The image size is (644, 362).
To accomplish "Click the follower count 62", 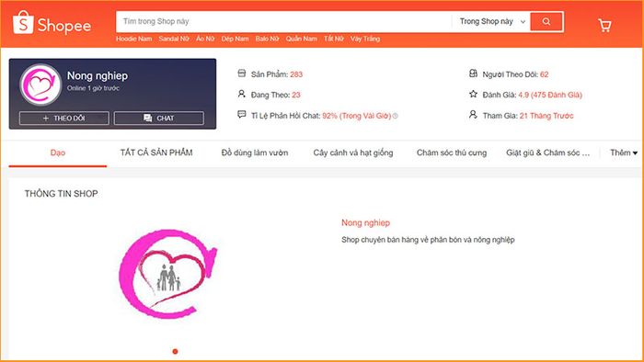I will 545,74.
